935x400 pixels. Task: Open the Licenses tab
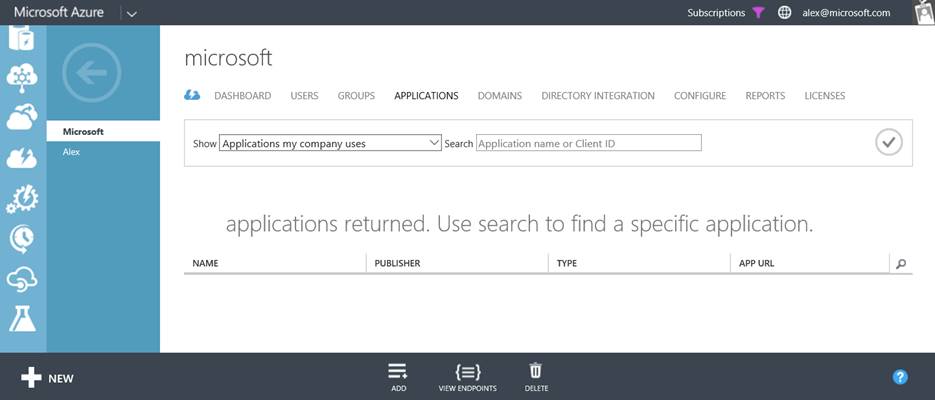click(825, 95)
